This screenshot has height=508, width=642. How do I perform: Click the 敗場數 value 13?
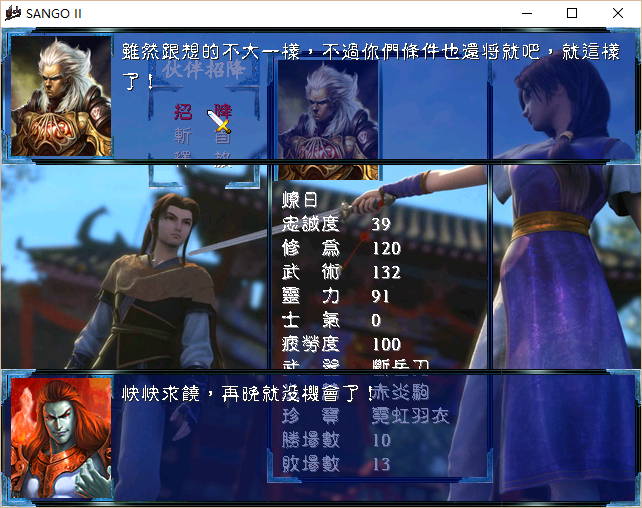click(382, 464)
